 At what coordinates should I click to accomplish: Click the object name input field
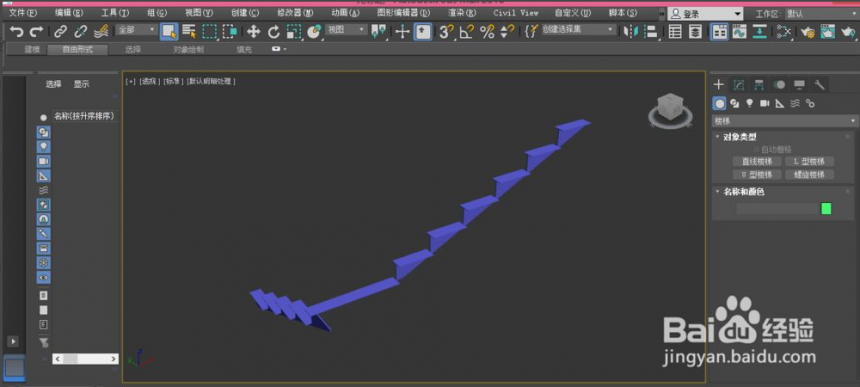point(777,208)
